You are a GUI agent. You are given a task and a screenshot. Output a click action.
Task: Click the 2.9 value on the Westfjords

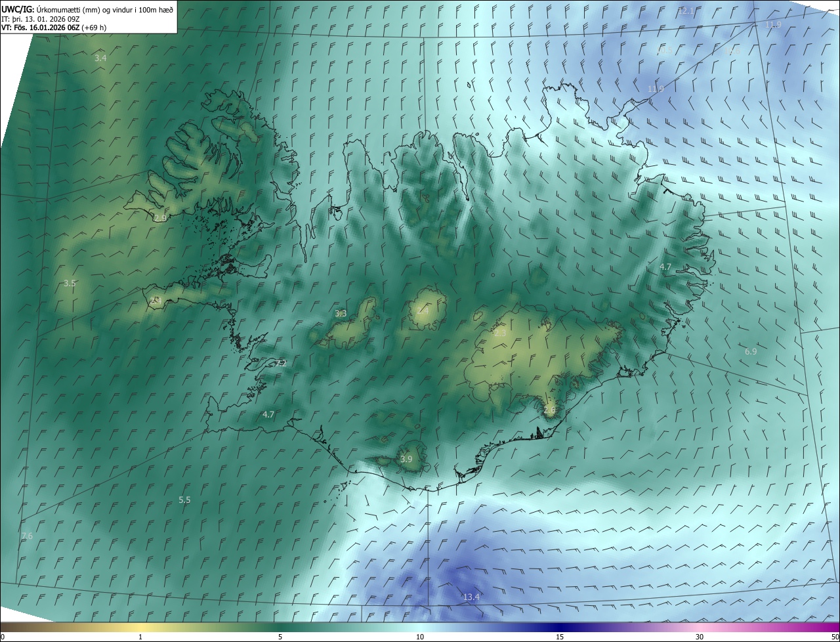click(x=160, y=217)
